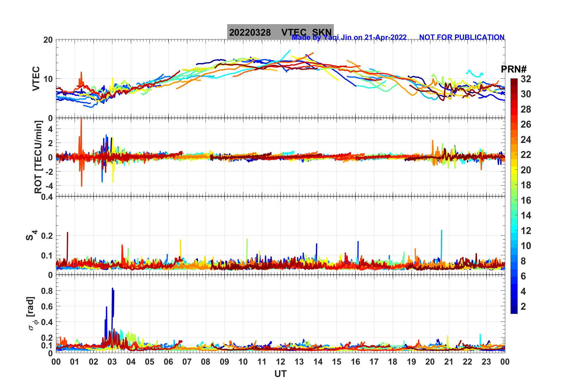This screenshot has height=392, width=561.
Task: Pick x-axis hour tick 15
Action: tap(337, 362)
